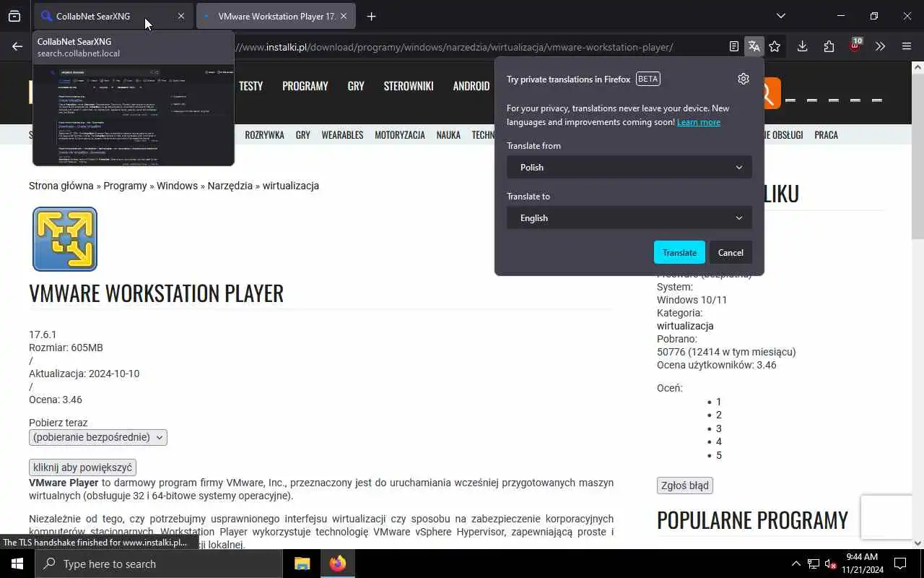
Task: Click the muted volume tray icon
Action: (x=830, y=564)
